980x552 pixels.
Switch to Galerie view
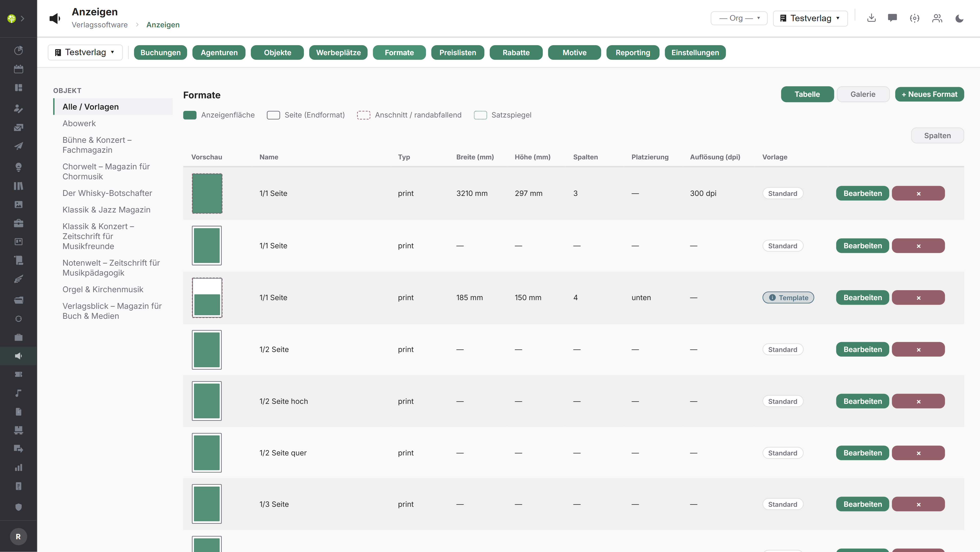(x=863, y=94)
